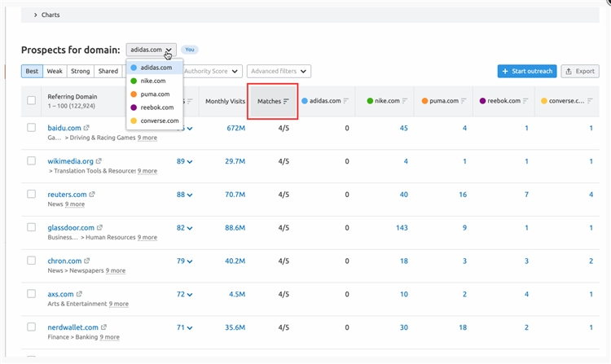Click the export upload icon
Image resolution: width=611 pixels, height=364 pixels.
[x=569, y=71]
